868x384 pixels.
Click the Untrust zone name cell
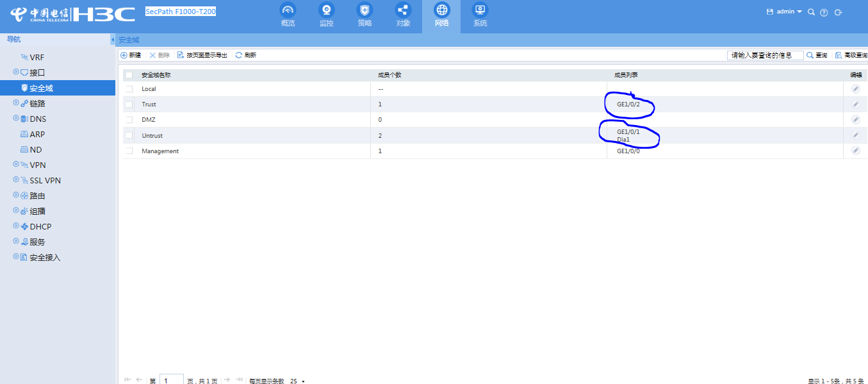(x=152, y=135)
